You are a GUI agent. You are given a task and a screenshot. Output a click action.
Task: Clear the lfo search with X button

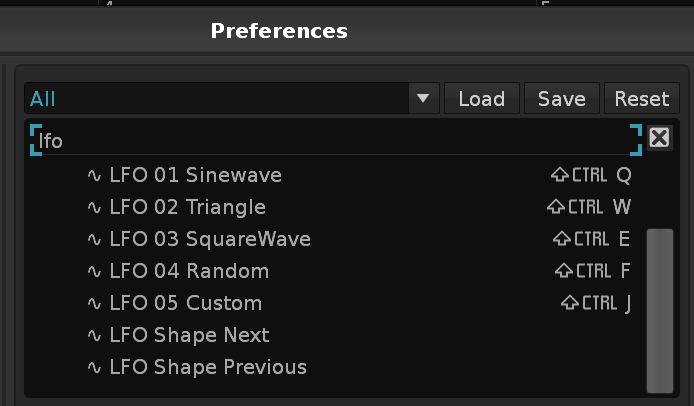pos(659,138)
